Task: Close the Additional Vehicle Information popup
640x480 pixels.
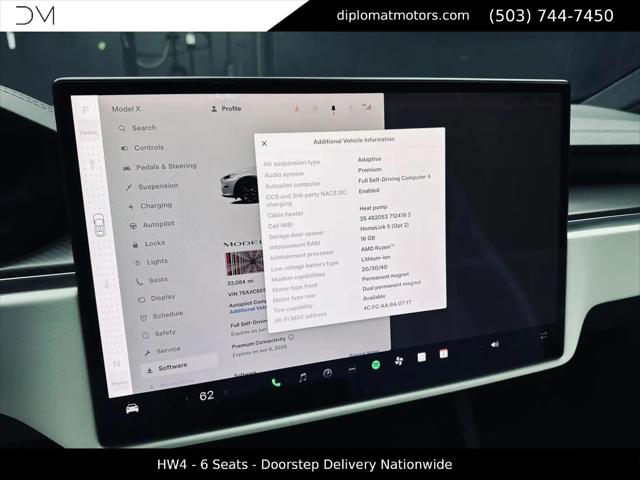Action: pos(264,143)
